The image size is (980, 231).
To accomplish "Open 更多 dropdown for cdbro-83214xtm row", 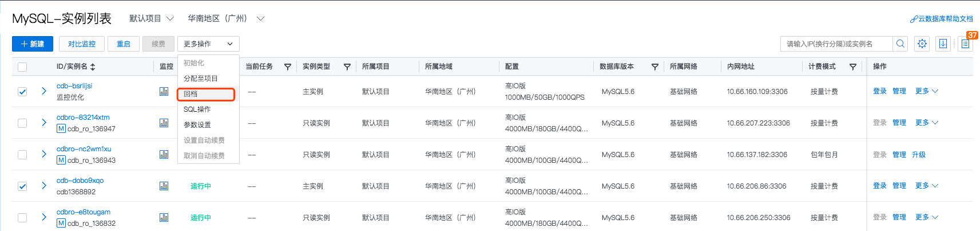I will [927, 123].
